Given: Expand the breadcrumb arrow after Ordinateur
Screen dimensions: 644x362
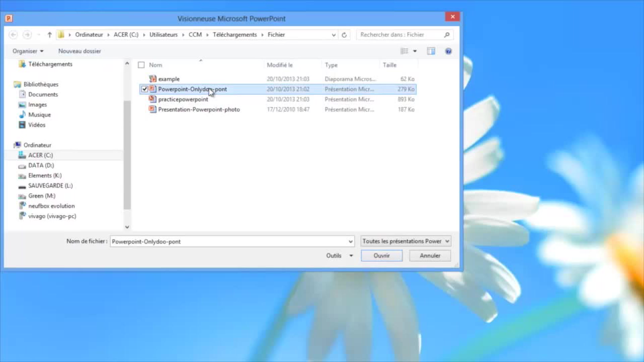Looking at the screenshot, I should point(108,35).
